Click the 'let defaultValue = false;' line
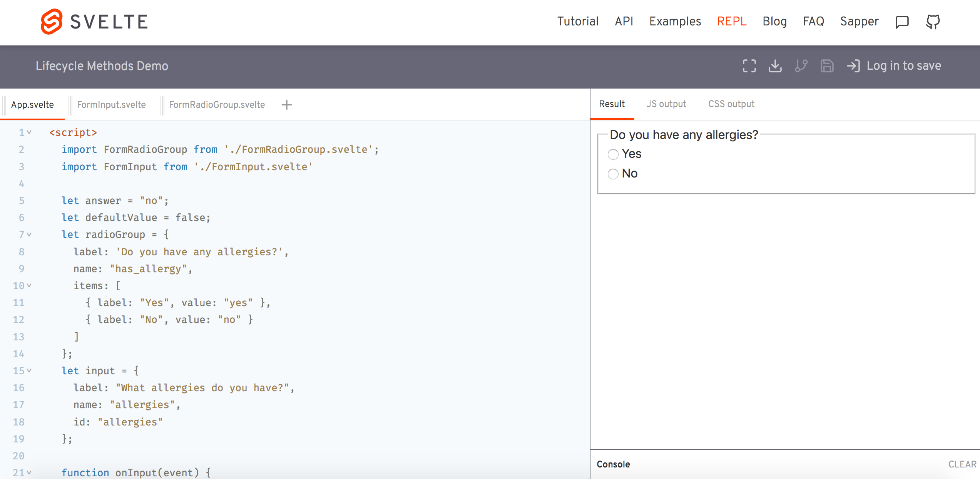Viewport: 980px width, 479px height. click(136, 218)
